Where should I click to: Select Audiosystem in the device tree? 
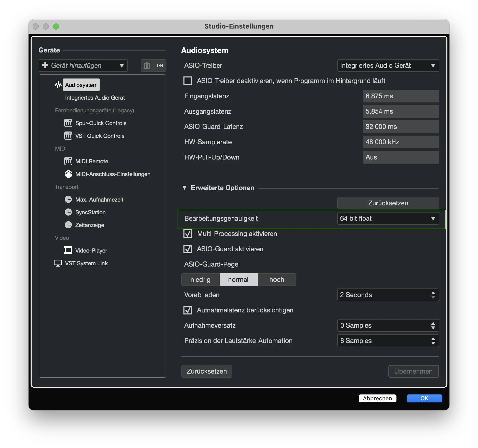tap(81, 85)
